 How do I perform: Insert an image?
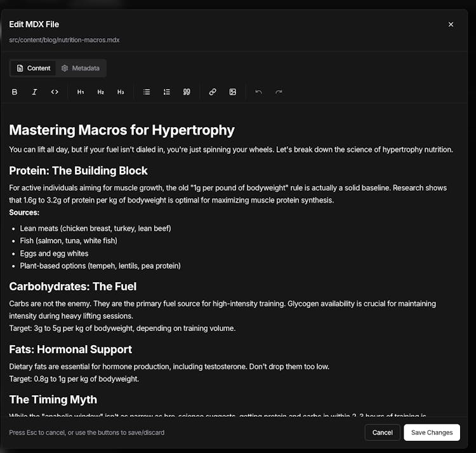(x=232, y=92)
